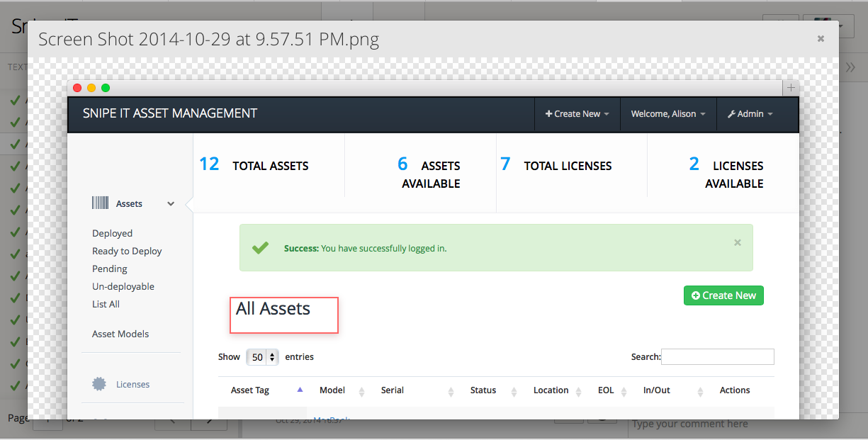The image size is (868, 440).
Task: Click the barcode Assets icon in the sidebar
Action: click(x=100, y=203)
